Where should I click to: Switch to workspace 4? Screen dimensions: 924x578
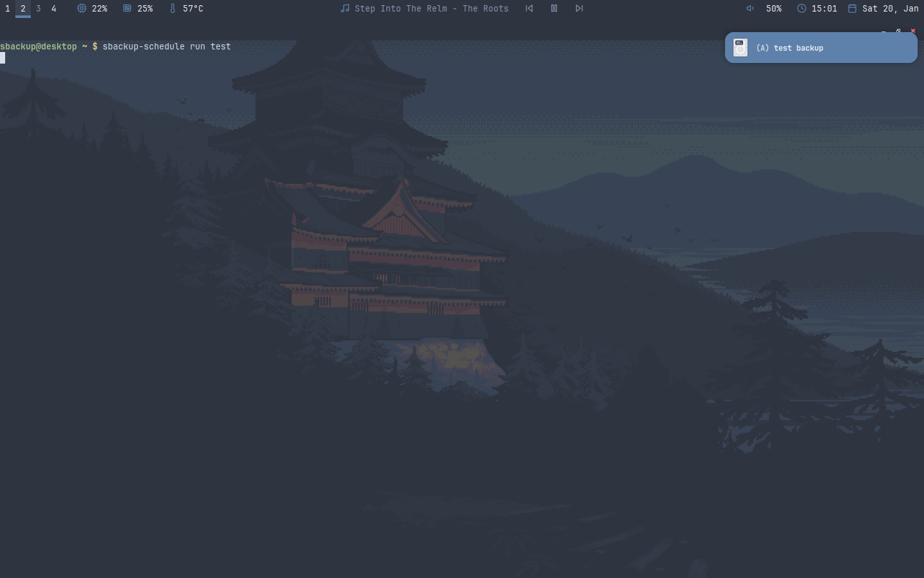(x=54, y=8)
